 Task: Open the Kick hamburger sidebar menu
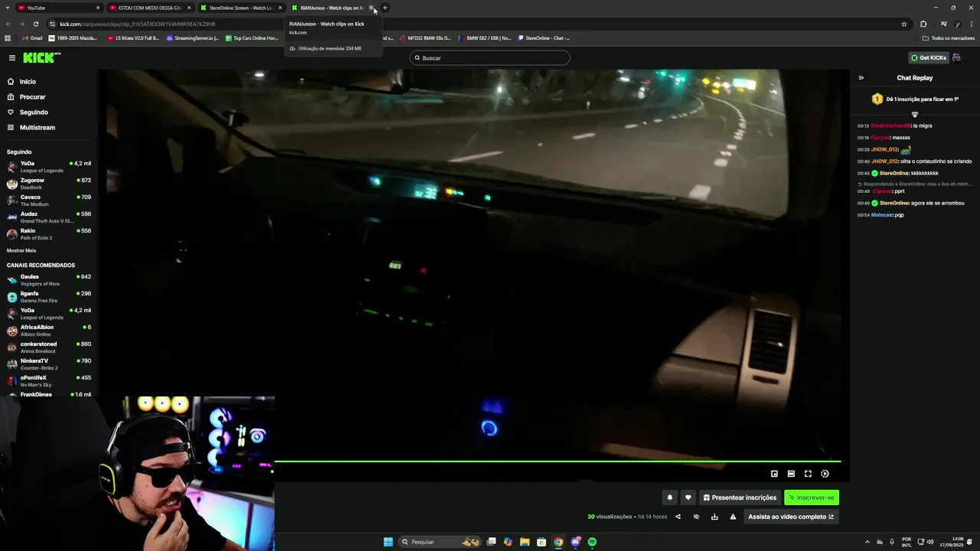point(11,58)
